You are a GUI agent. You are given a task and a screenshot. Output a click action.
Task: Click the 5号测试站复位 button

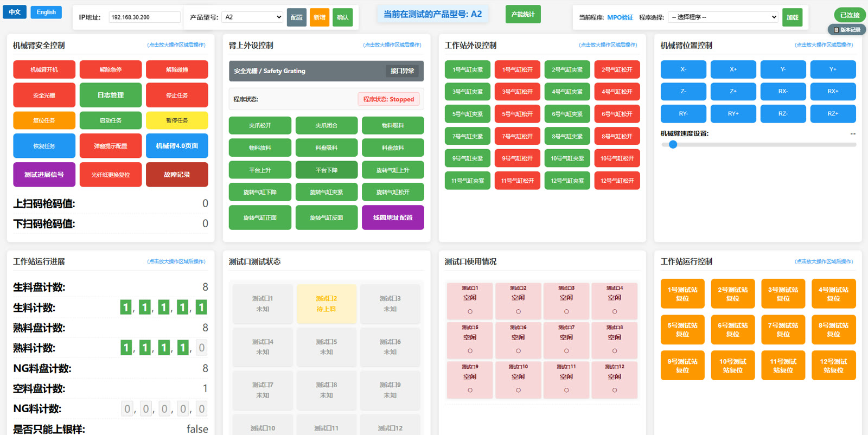[x=682, y=330]
